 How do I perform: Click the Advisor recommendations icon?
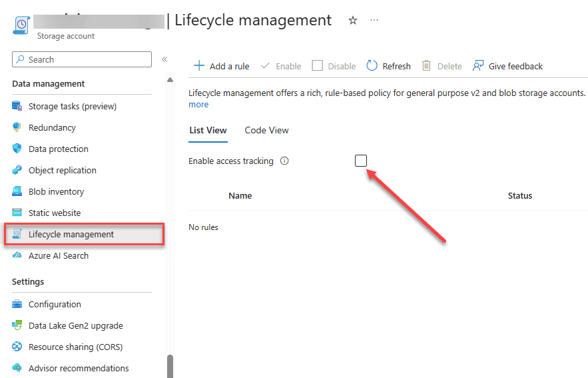(17, 368)
